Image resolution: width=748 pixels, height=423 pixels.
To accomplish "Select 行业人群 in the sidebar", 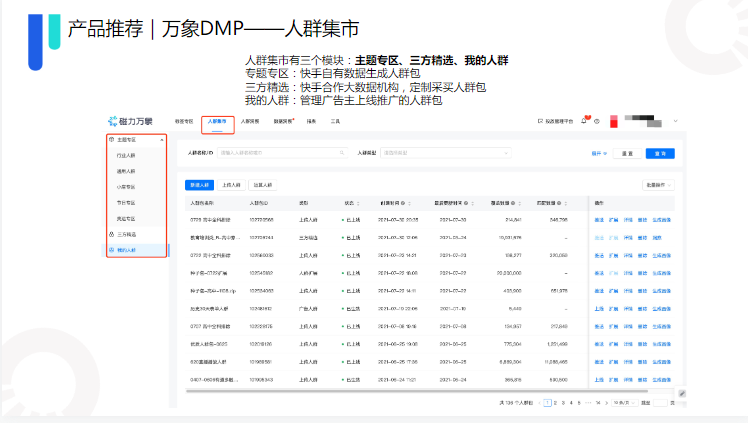I will tap(126, 155).
